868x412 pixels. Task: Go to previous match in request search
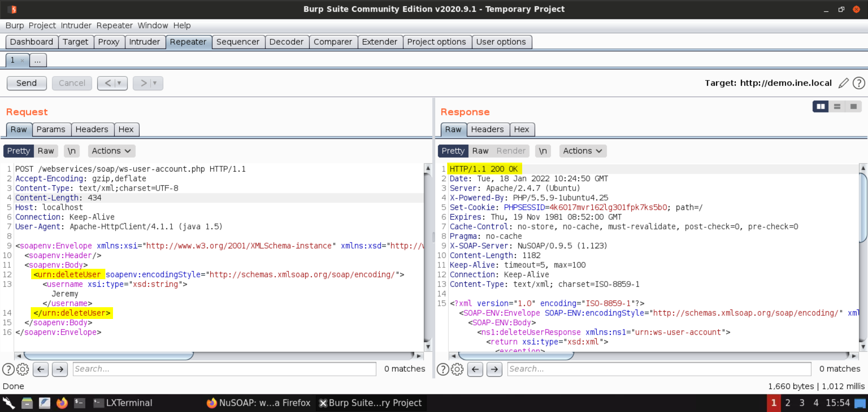[x=41, y=369]
